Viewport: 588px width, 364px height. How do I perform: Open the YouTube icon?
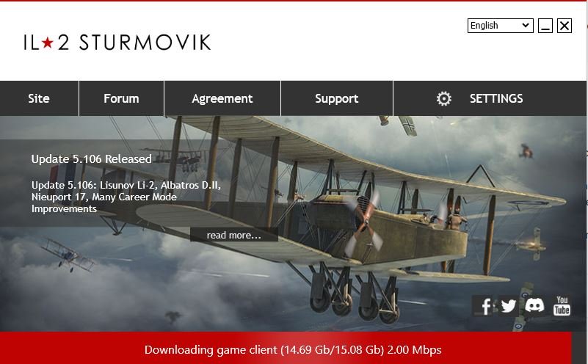pyautogui.click(x=562, y=305)
